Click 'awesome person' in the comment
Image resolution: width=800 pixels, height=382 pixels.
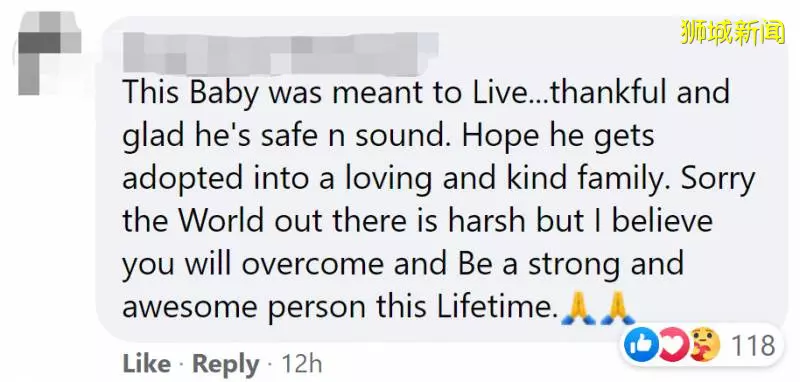(x=244, y=309)
